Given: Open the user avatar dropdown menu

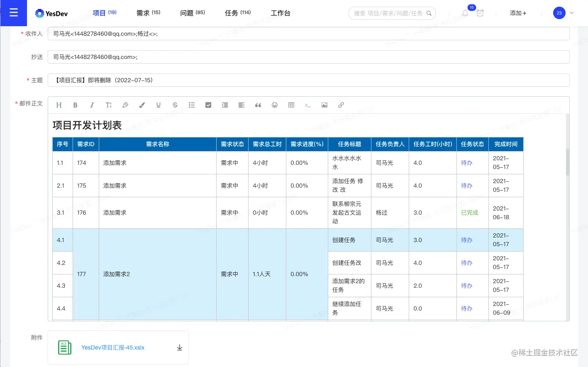Looking at the screenshot, I should (559, 13).
